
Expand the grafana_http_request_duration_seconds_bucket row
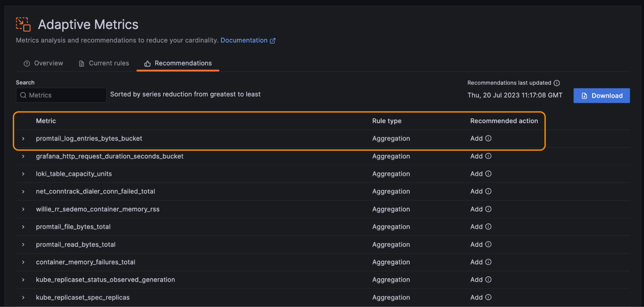(x=23, y=156)
